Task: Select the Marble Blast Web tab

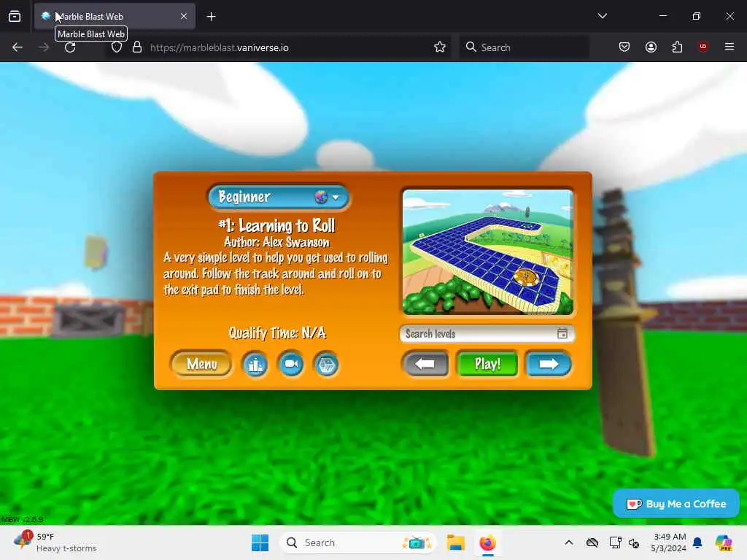Action: pos(115,16)
